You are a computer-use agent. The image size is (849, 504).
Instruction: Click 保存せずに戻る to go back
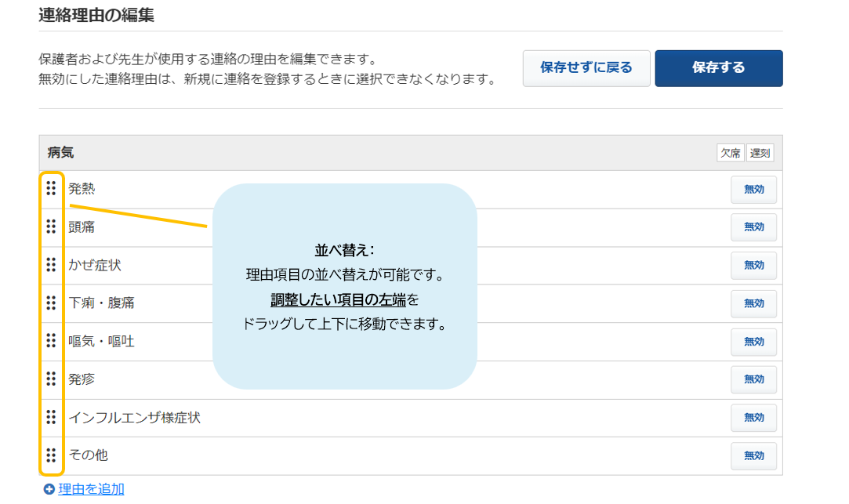586,68
